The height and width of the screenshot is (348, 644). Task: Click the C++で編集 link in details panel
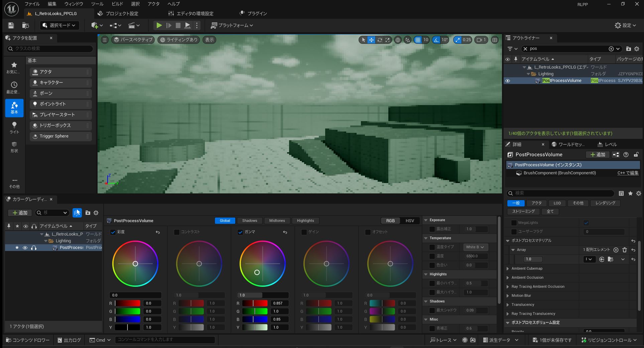click(x=628, y=173)
